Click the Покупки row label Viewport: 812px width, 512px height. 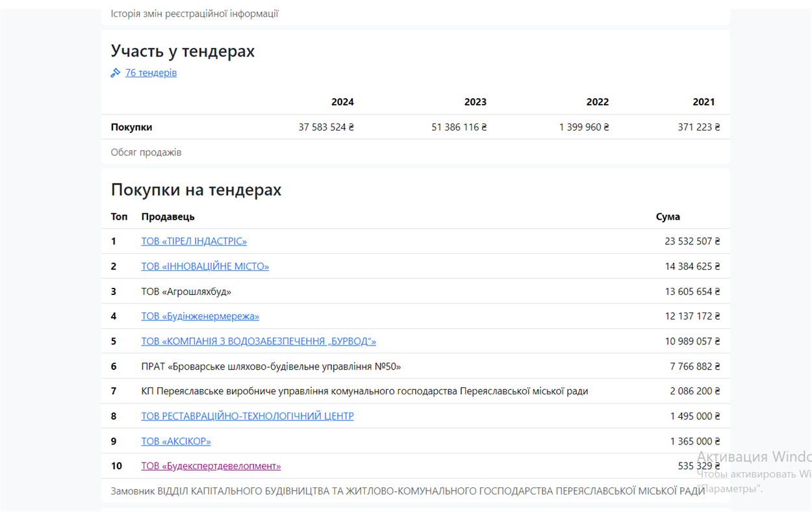(x=131, y=127)
